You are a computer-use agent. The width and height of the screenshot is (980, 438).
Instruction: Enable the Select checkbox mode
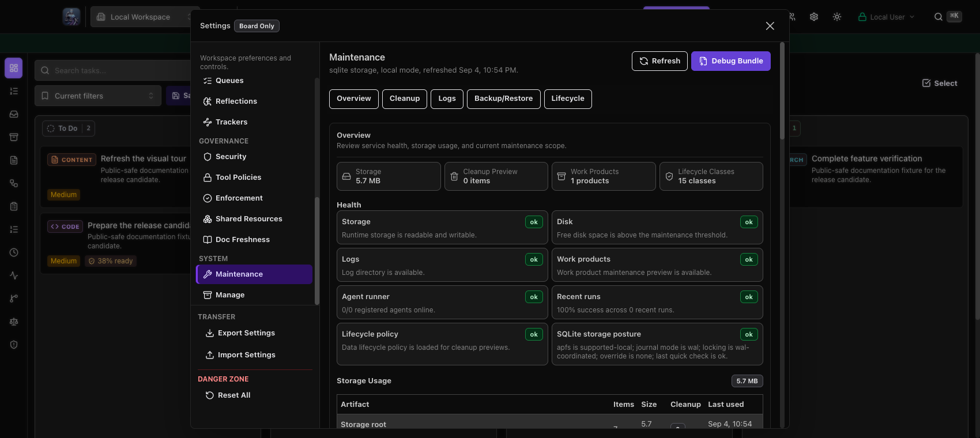click(x=940, y=83)
